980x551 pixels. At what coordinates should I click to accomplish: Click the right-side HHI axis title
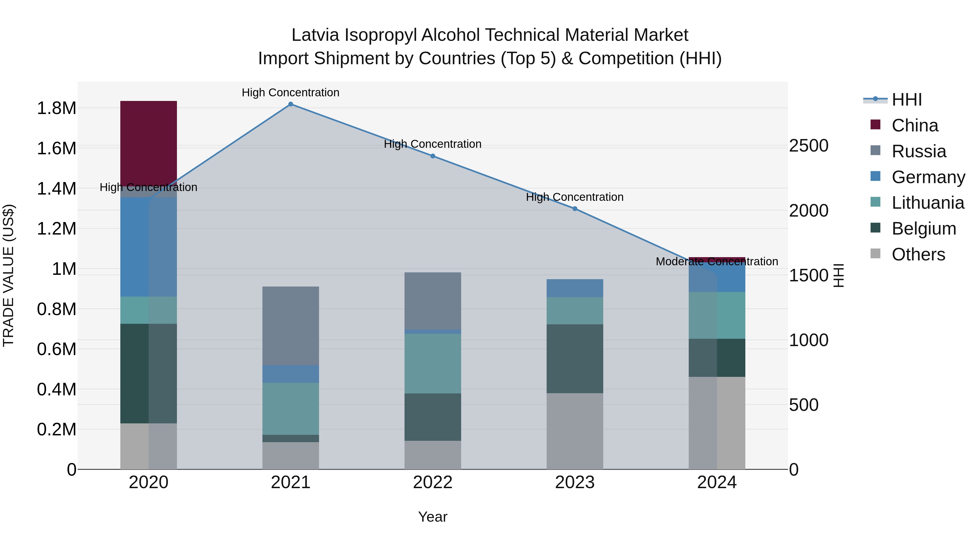[x=838, y=276]
